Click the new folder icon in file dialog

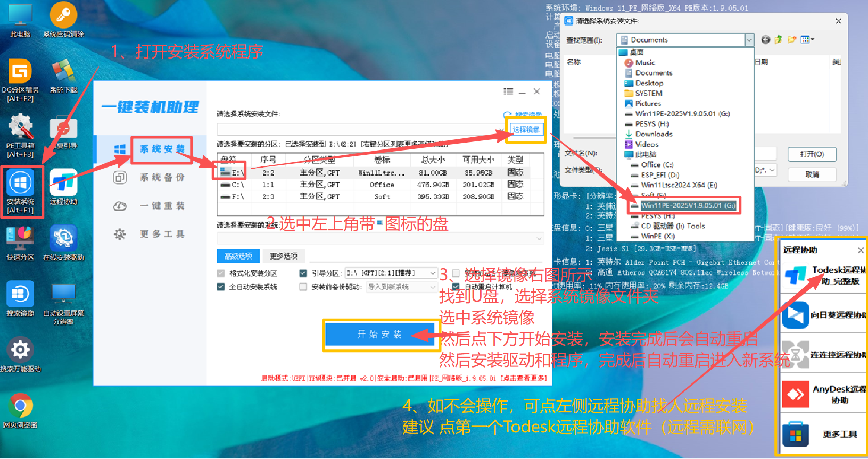(x=792, y=40)
